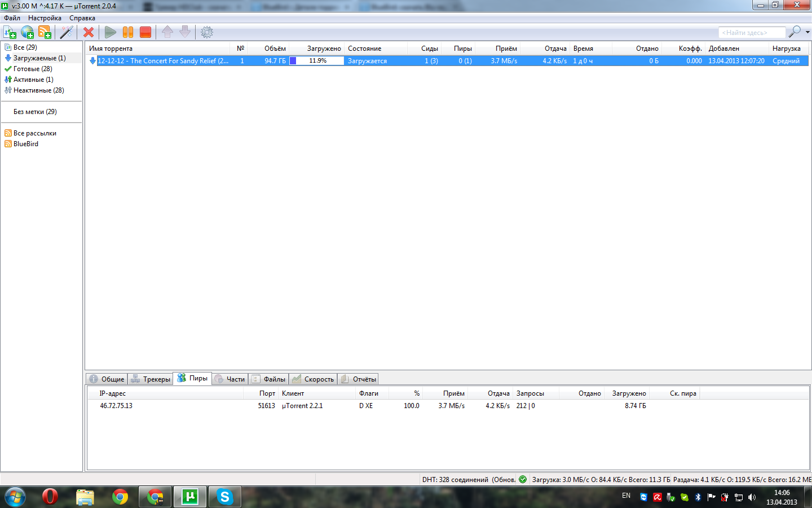Image resolution: width=812 pixels, height=508 pixels.
Task: Select 'Все (29)' category in sidebar
Action: 25,47
